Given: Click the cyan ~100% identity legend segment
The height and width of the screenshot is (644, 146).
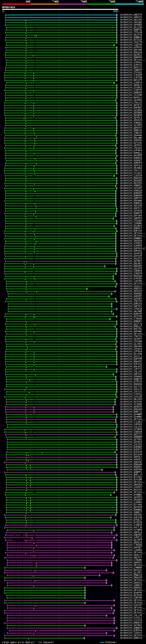Looking at the screenshot, I should pos(130,4).
